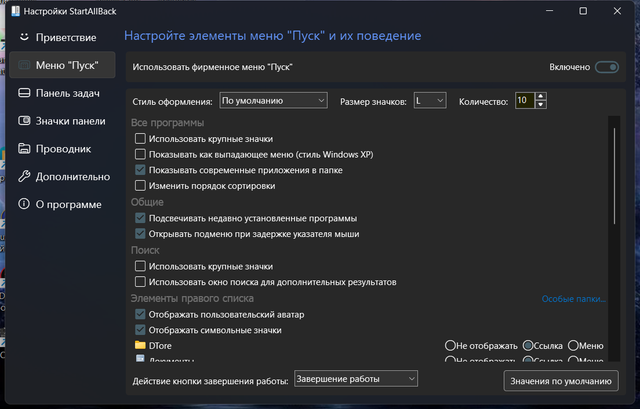The height and width of the screenshot is (409, 640).
Task: Enable Использовать крупные значки under Поиск
Action: [x=140, y=266]
